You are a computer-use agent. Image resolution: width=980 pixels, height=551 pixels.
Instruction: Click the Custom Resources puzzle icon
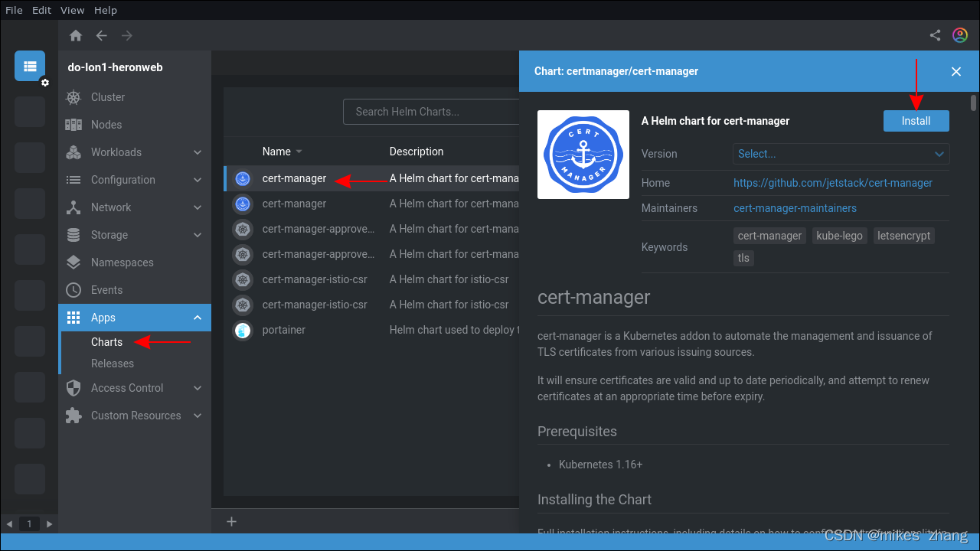click(73, 416)
